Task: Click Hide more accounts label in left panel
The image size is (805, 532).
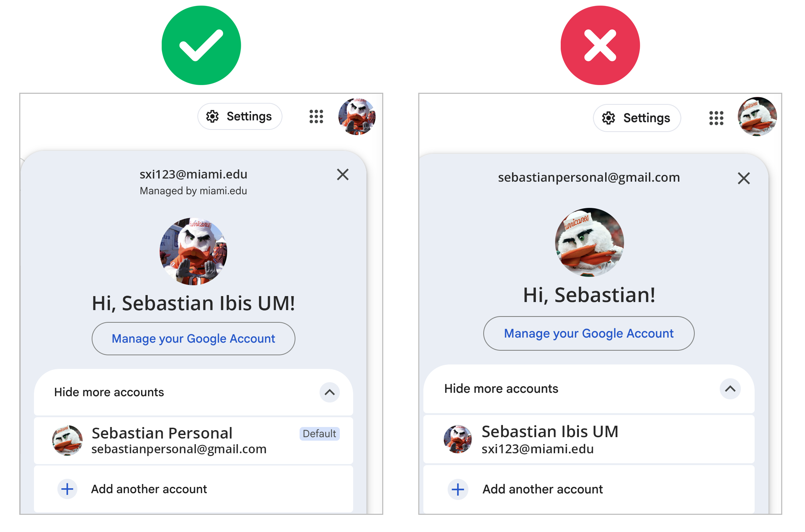Action: pos(109,392)
